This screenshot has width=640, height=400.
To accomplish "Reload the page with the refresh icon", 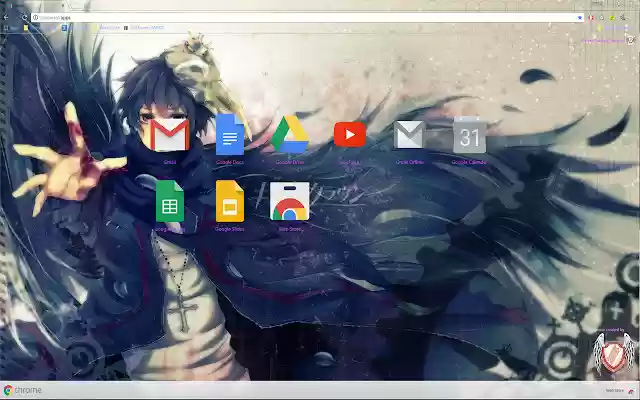I will 24,18.
